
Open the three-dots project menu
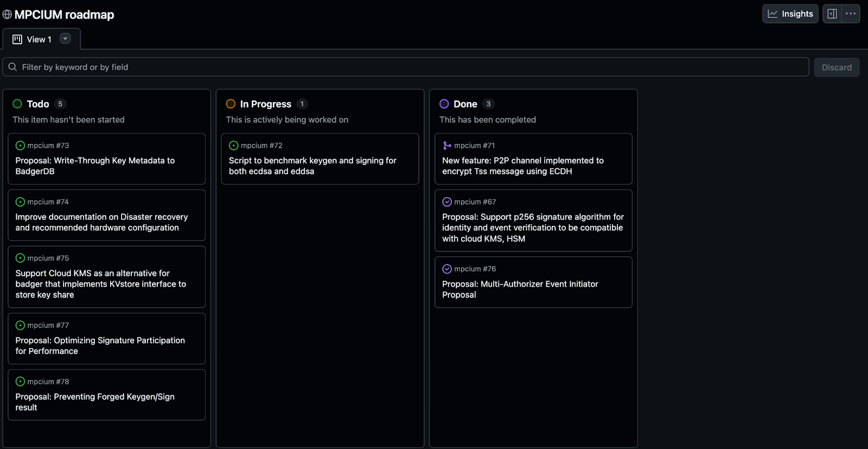click(x=851, y=14)
